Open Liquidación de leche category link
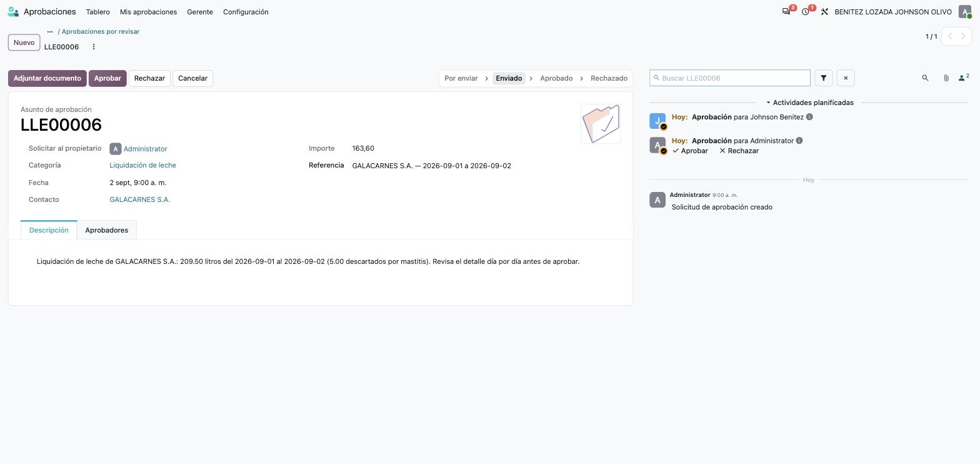The width and height of the screenshot is (980, 464). click(x=142, y=165)
